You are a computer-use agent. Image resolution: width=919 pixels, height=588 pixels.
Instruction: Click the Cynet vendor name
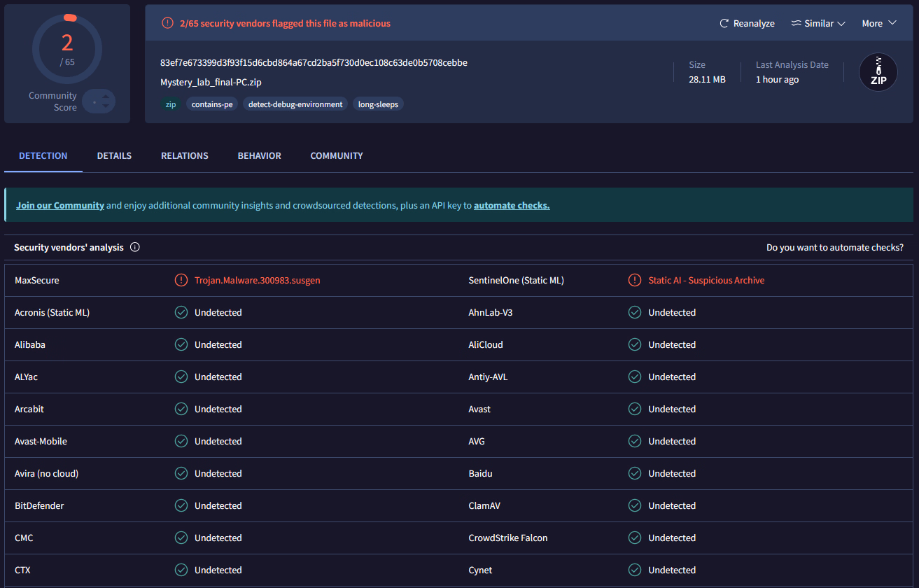tap(480, 570)
